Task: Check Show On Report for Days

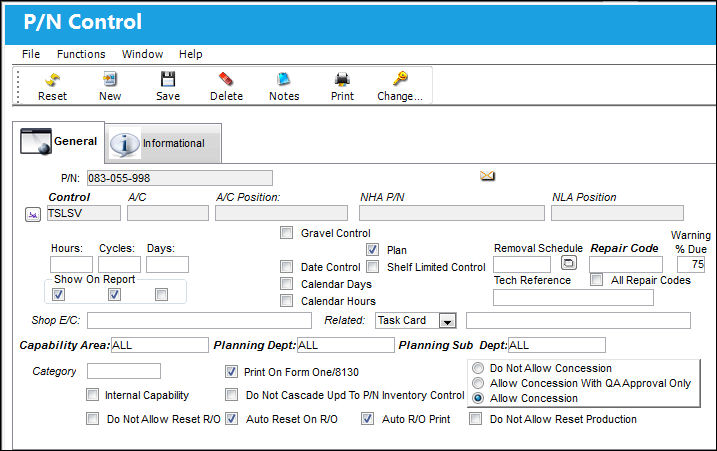Action: 161,295
